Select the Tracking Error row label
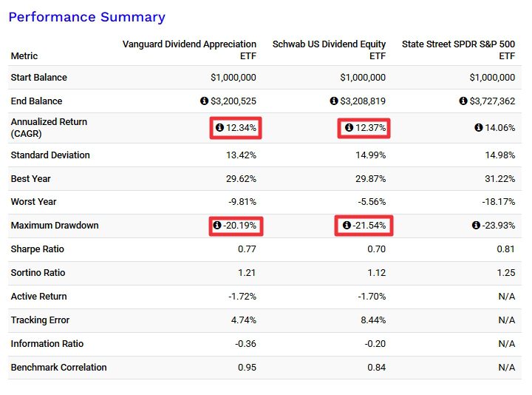Screen dimensions: 532x395 [41, 320]
